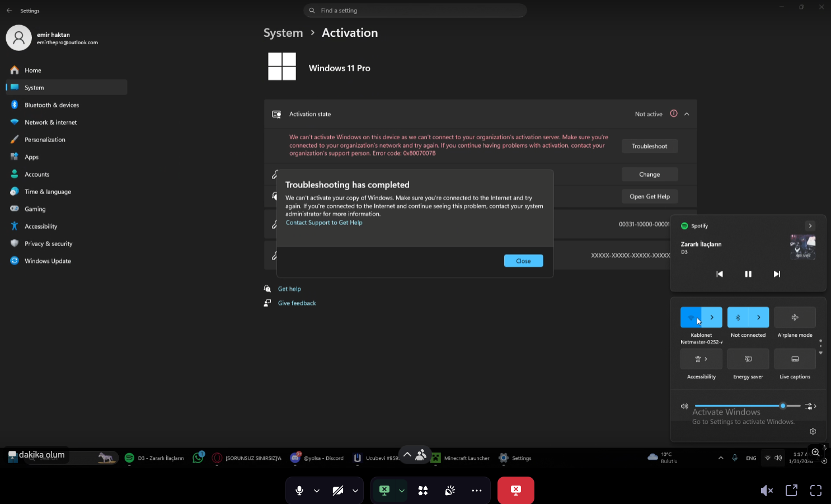831x504 pixels.
Task: Toggle the meeting microphone mute
Action: [299, 491]
